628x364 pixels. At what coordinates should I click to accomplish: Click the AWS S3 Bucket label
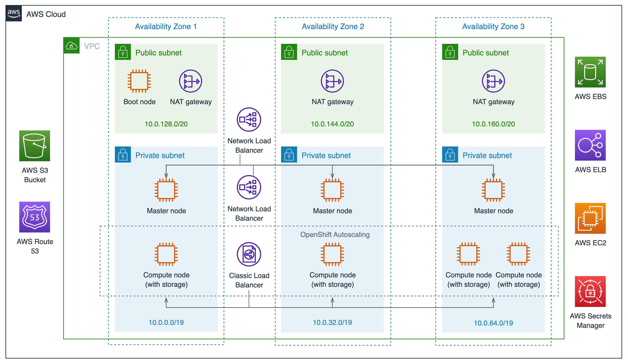pos(35,175)
